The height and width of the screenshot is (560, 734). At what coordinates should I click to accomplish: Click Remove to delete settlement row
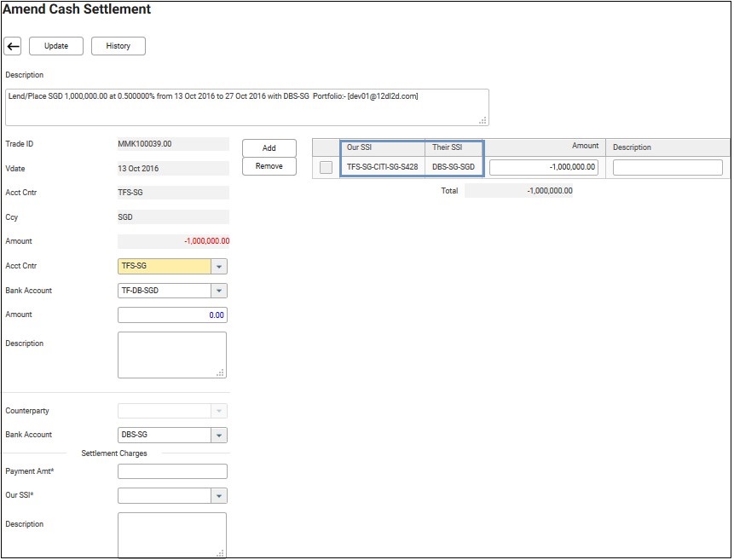pyautogui.click(x=269, y=166)
